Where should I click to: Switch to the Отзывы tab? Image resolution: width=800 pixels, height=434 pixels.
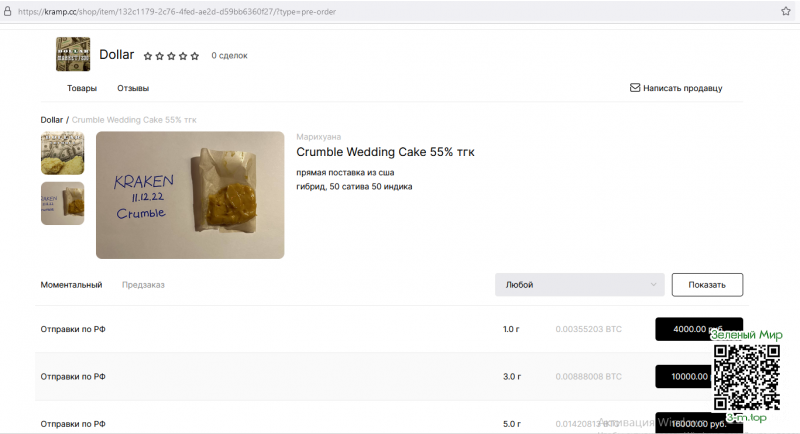[x=133, y=88]
